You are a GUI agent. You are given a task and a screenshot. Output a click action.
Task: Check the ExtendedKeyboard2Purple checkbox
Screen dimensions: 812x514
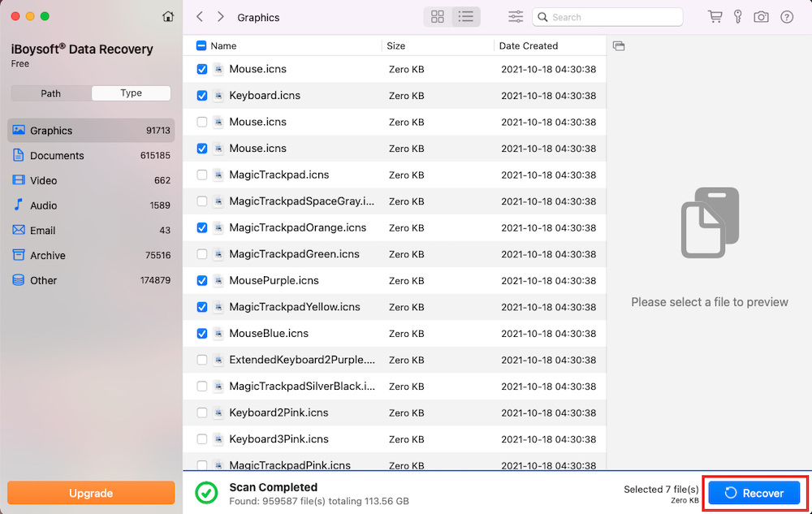coord(202,360)
